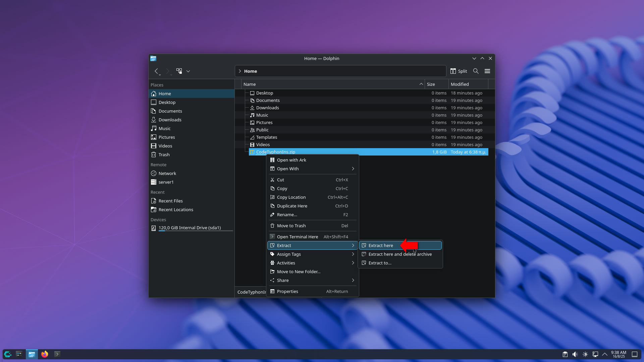The width and height of the screenshot is (644, 362).
Task: Open Trash in Places sidebar
Action: pyautogui.click(x=192, y=155)
